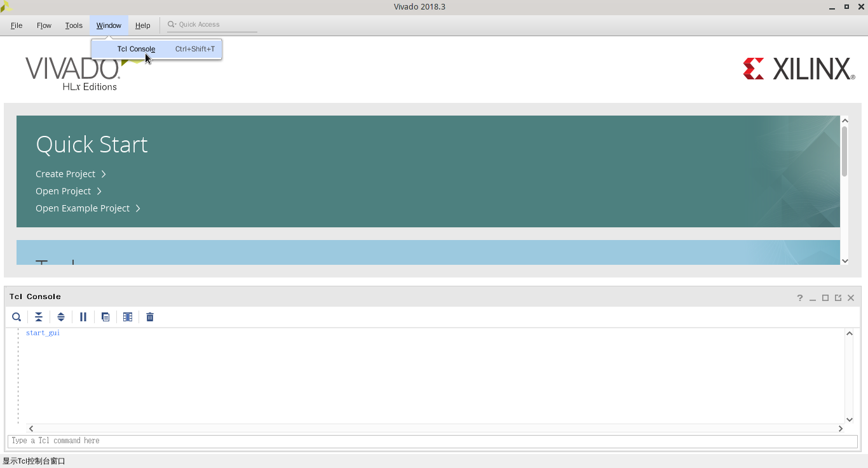Clear Tcl Console with the trash icon
868x468 pixels.
coord(150,317)
